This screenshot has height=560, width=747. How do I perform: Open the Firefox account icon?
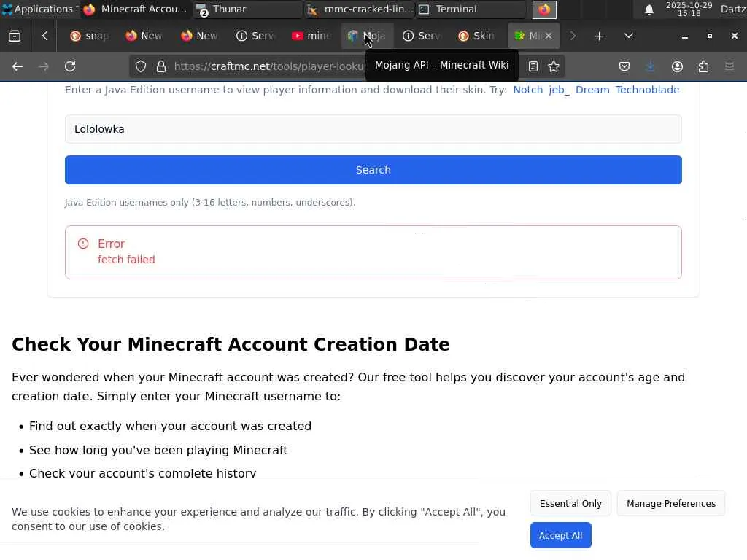677,66
